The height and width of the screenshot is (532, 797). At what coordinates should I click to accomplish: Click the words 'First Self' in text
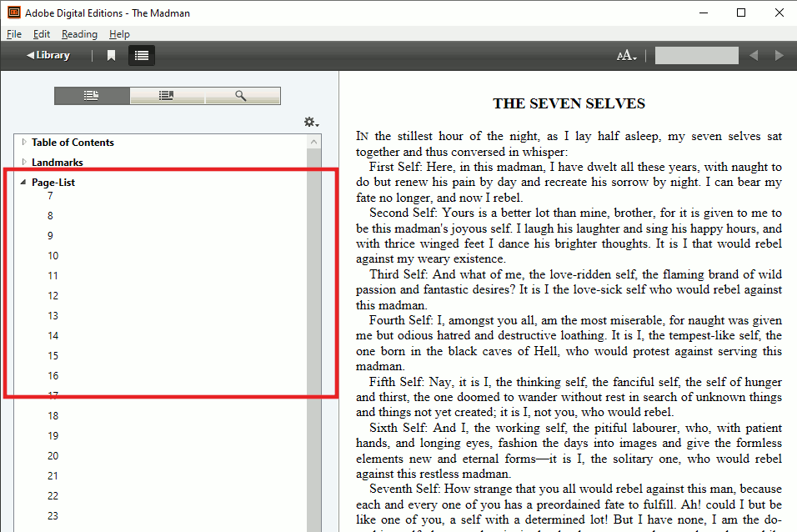pos(395,167)
